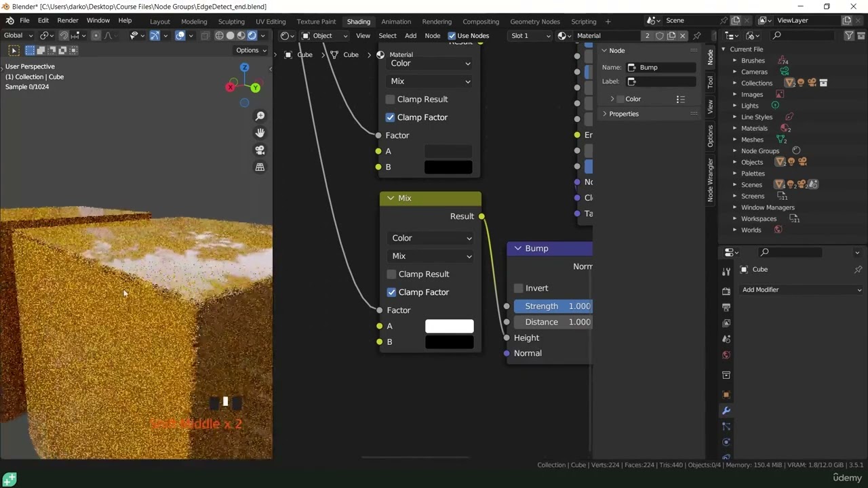The image size is (868, 488).
Task: Open the File menu
Action: coord(24,20)
